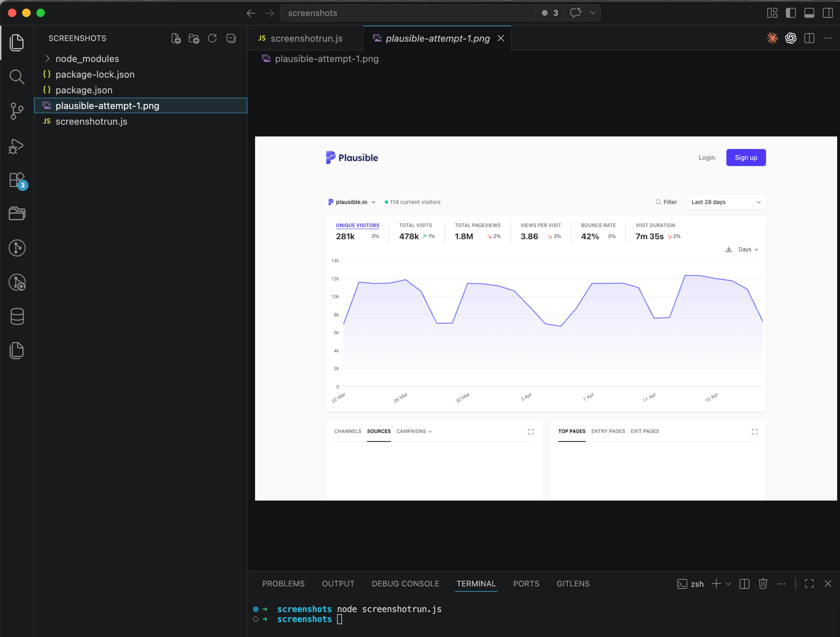Open the database explorer icon in sidebar

tap(17, 316)
